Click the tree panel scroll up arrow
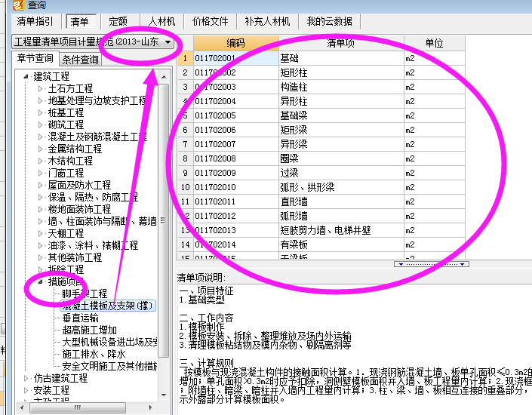Screen dimensions: 532x415 click(x=164, y=77)
